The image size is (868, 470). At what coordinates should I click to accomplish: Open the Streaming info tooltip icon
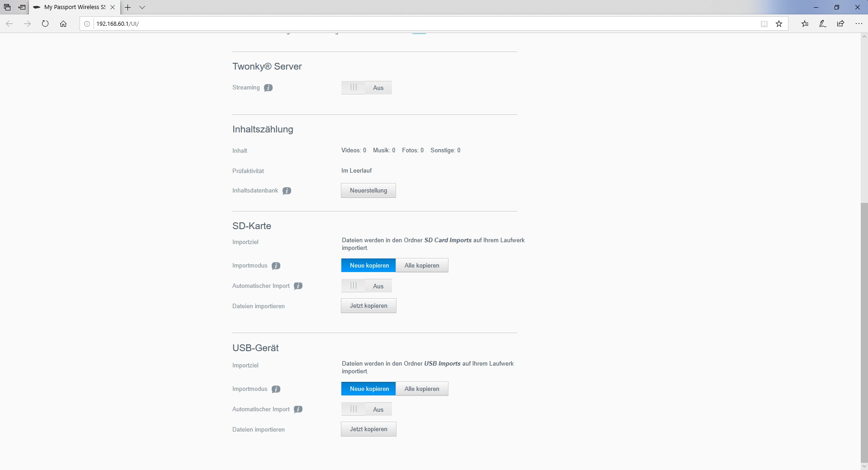[268, 88]
